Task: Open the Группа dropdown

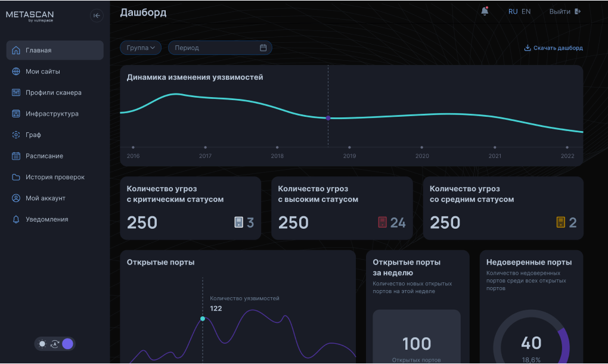Action: coord(141,48)
